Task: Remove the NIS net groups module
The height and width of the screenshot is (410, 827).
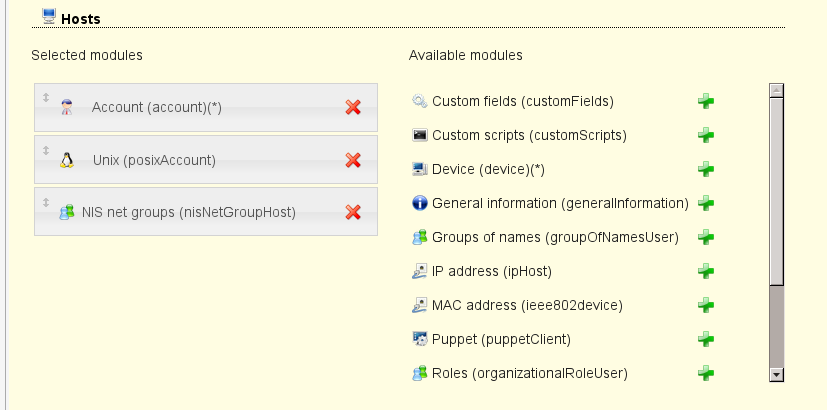Action: coord(352,212)
